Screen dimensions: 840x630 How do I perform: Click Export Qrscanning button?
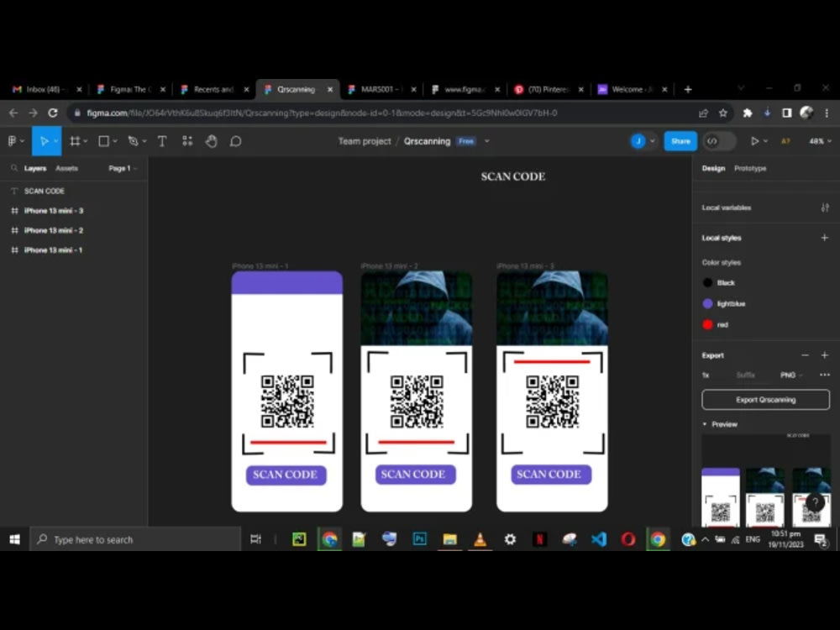(765, 400)
